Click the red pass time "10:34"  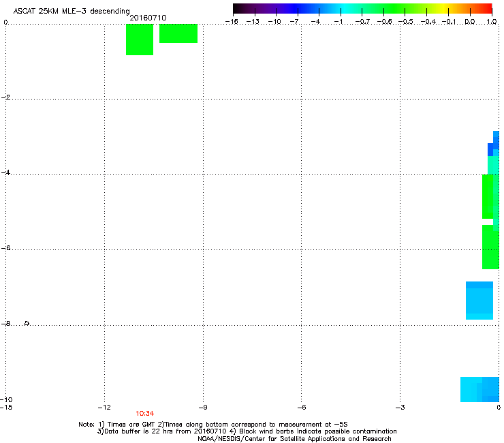pyautogui.click(x=144, y=414)
